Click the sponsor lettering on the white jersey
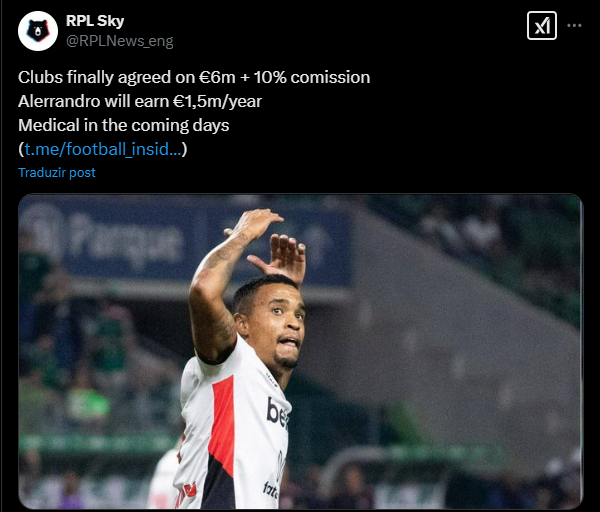This screenshot has width=600, height=512. (277, 413)
